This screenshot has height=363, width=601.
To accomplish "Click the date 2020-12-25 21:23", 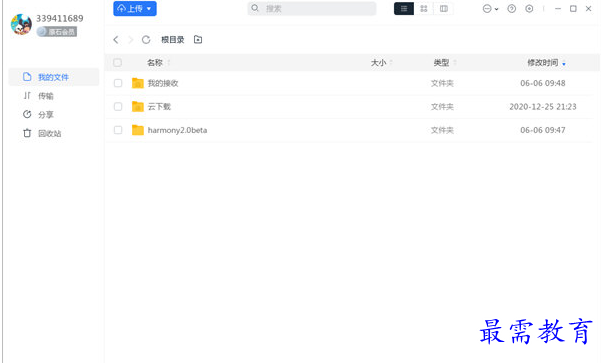I will 543,107.
